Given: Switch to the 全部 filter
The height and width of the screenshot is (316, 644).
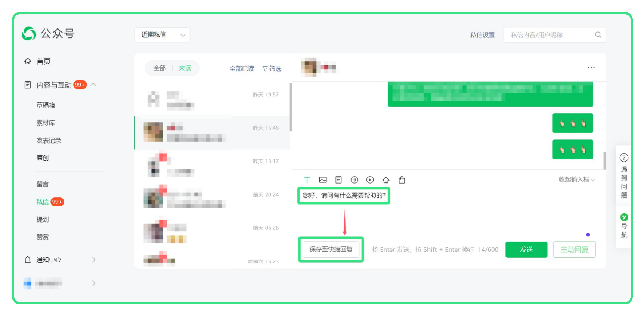Looking at the screenshot, I should pyautogui.click(x=160, y=68).
